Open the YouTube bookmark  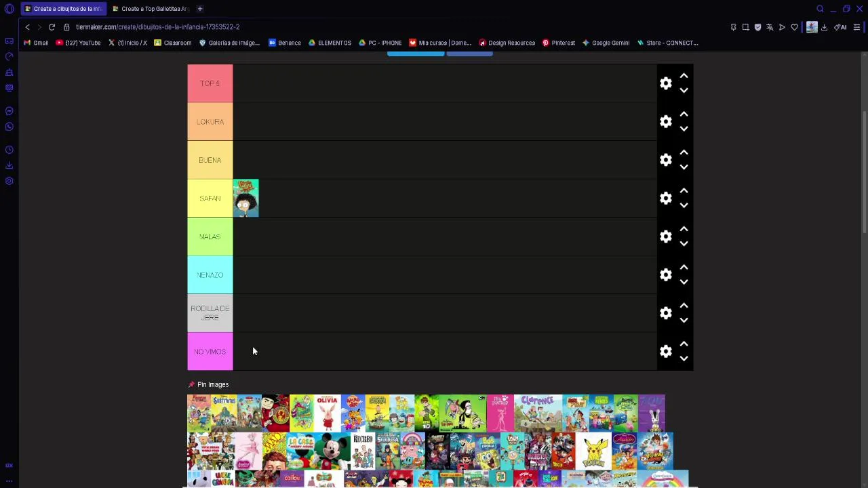tap(79, 43)
